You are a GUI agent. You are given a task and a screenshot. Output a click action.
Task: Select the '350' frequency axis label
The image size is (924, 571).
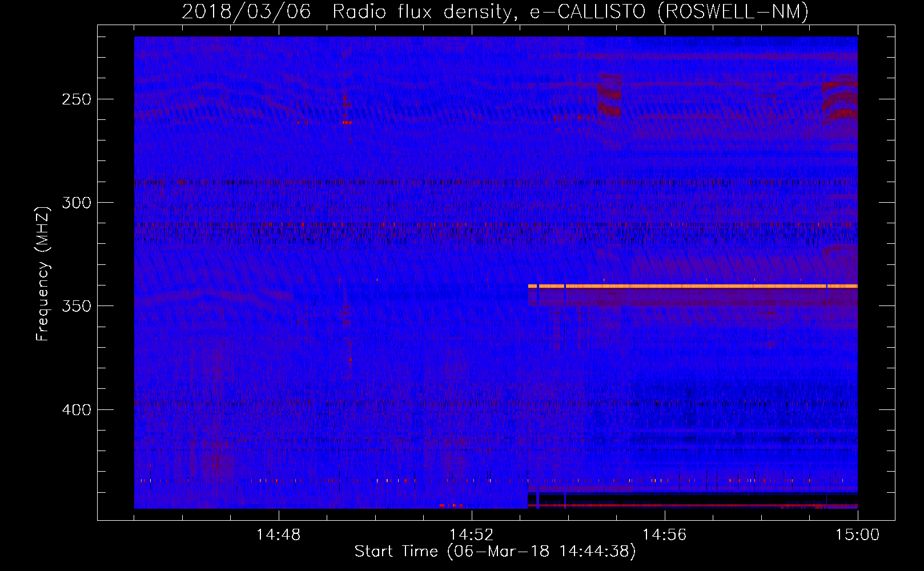77,306
